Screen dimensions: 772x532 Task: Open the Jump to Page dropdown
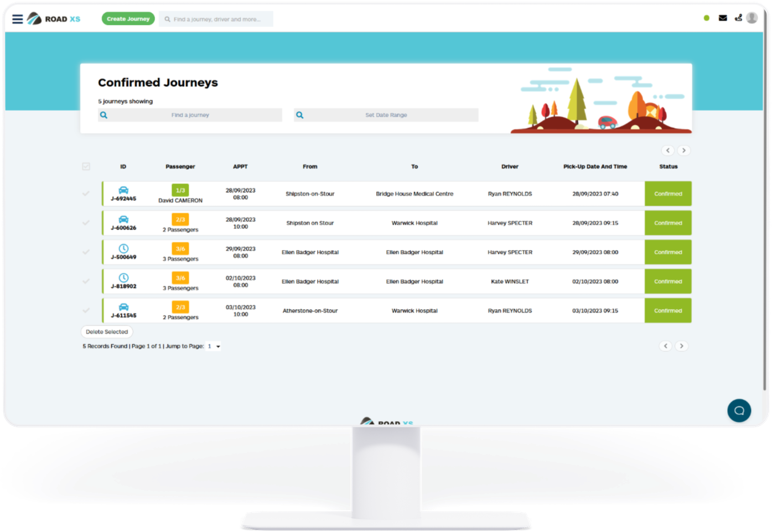click(x=213, y=346)
